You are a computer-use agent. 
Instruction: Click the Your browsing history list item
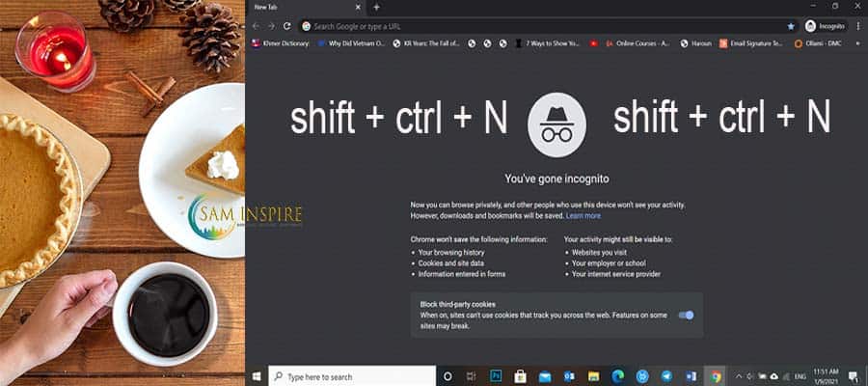point(451,253)
